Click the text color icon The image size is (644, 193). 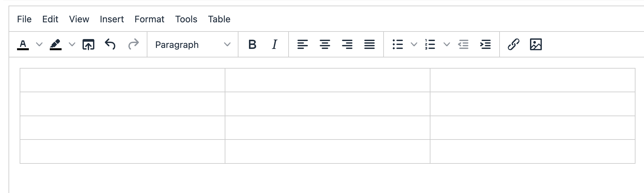(x=23, y=44)
